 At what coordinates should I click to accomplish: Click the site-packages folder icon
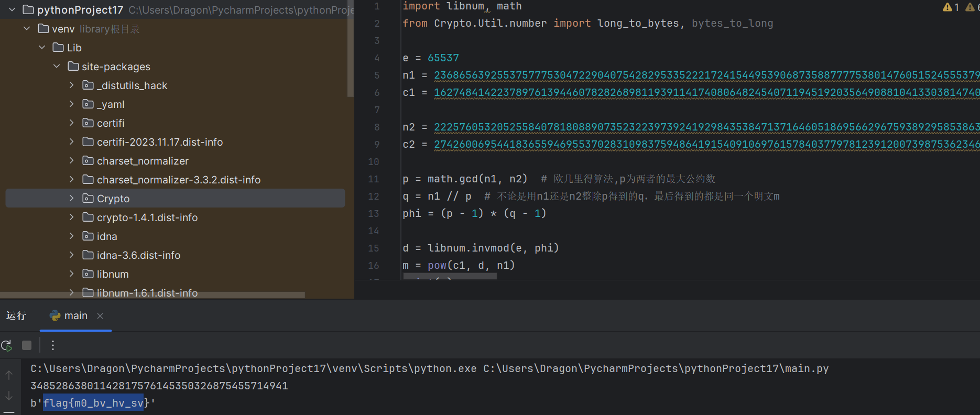click(x=73, y=67)
